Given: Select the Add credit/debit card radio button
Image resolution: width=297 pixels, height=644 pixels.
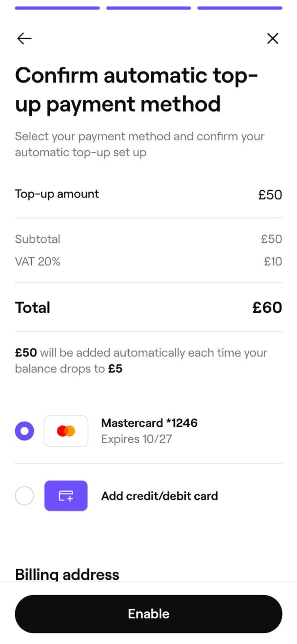Looking at the screenshot, I should tap(25, 496).
